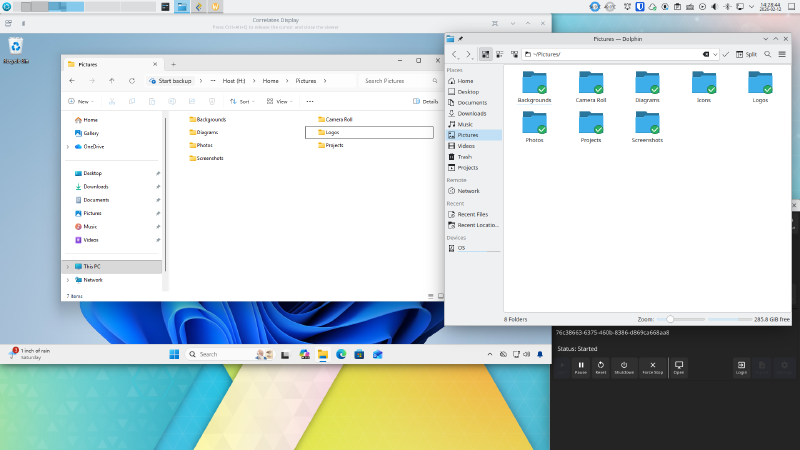Reset the virtual machine
800x450 pixels.
tap(601, 367)
